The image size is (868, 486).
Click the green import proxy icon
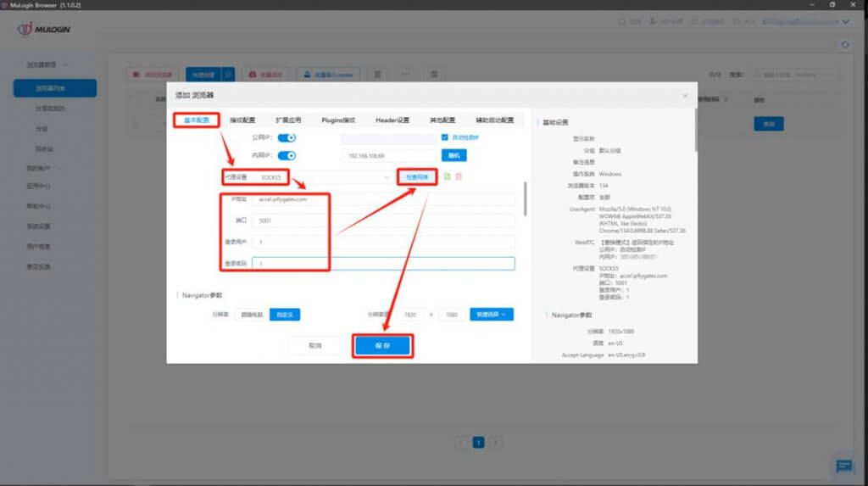click(x=447, y=176)
